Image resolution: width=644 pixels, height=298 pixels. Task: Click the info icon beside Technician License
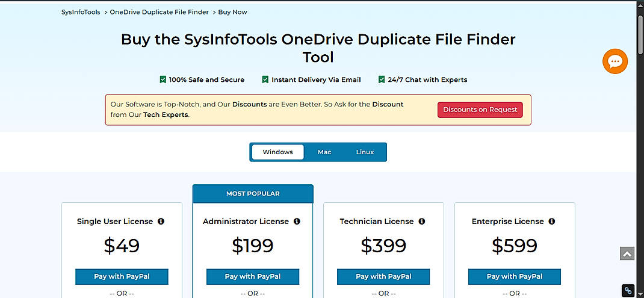pyautogui.click(x=422, y=222)
